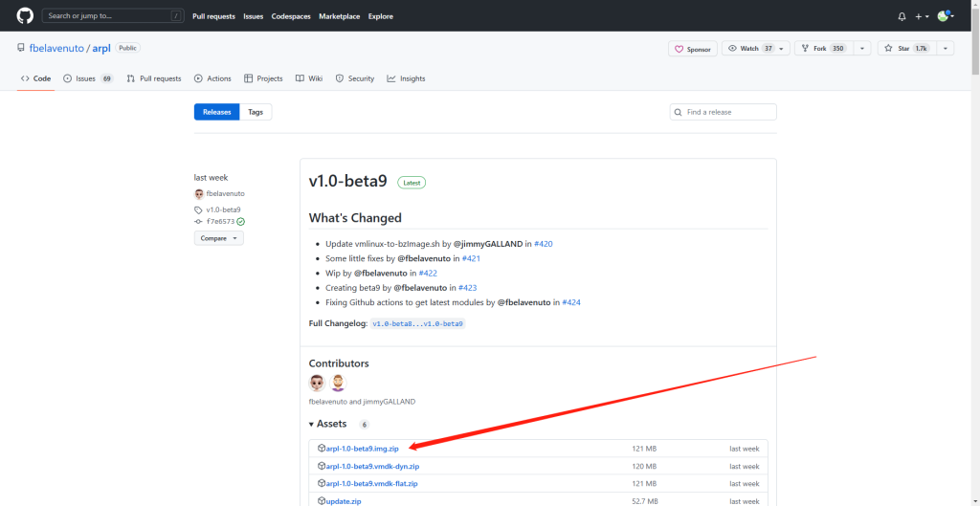The width and height of the screenshot is (980, 506).
Task: Open Explore in top navigation
Action: [x=381, y=16]
